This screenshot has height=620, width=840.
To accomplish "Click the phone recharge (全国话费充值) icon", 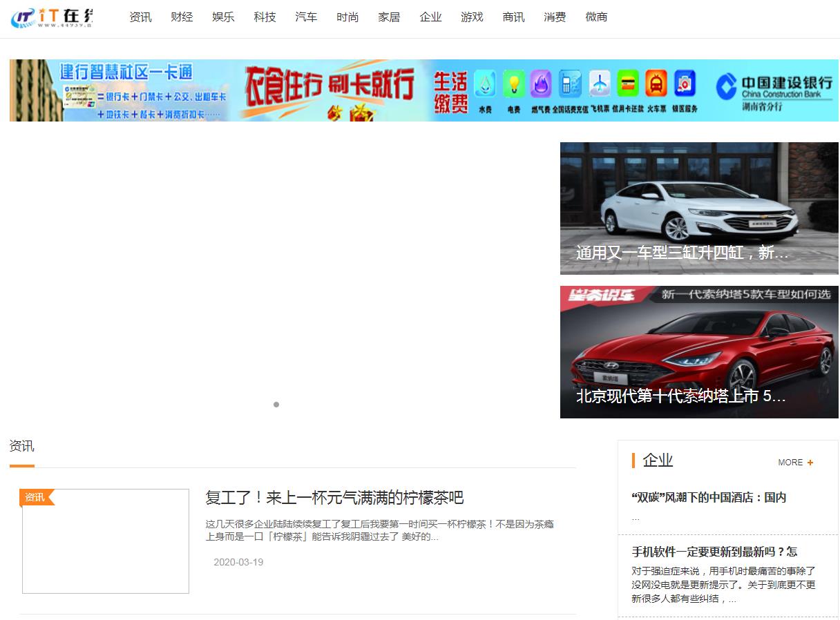I will [570, 84].
